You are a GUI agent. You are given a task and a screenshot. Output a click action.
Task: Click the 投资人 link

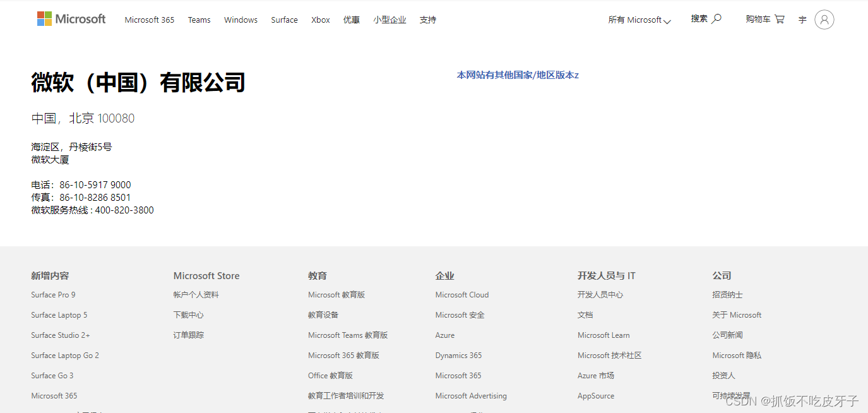(724, 376)
